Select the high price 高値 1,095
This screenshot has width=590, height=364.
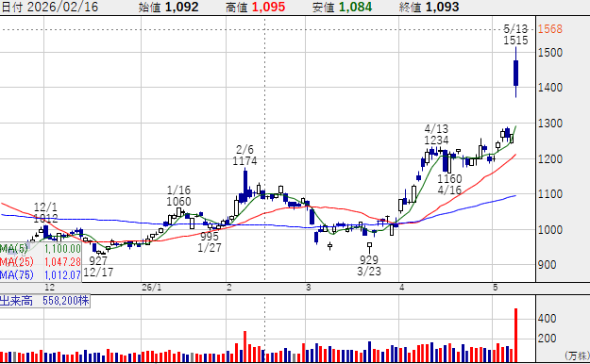[256, 7]
